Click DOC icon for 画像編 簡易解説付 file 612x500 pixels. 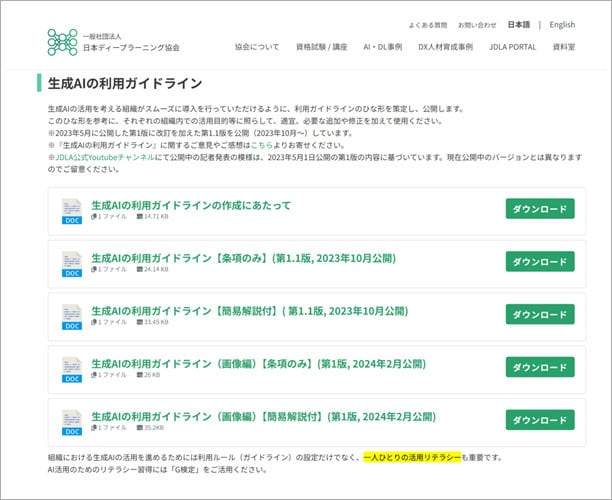[x=72, y=422]
